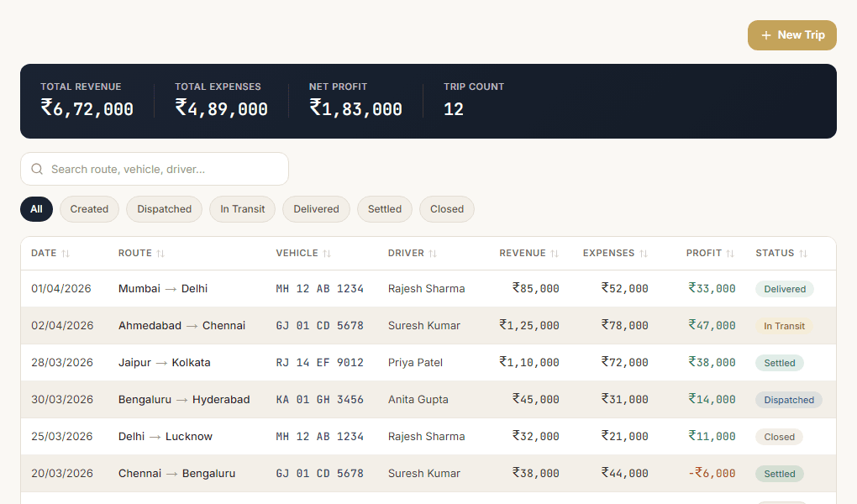The image size is (857, 504).
Task: Click expenses ₹44,000 in last row
Action: pos(625,473)
